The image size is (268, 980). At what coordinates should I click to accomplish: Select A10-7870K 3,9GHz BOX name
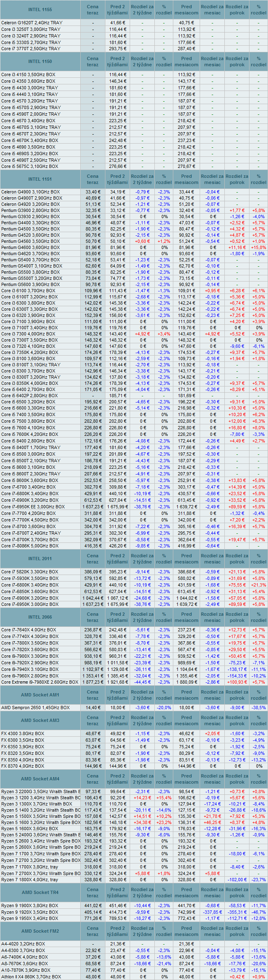point(26,970)
